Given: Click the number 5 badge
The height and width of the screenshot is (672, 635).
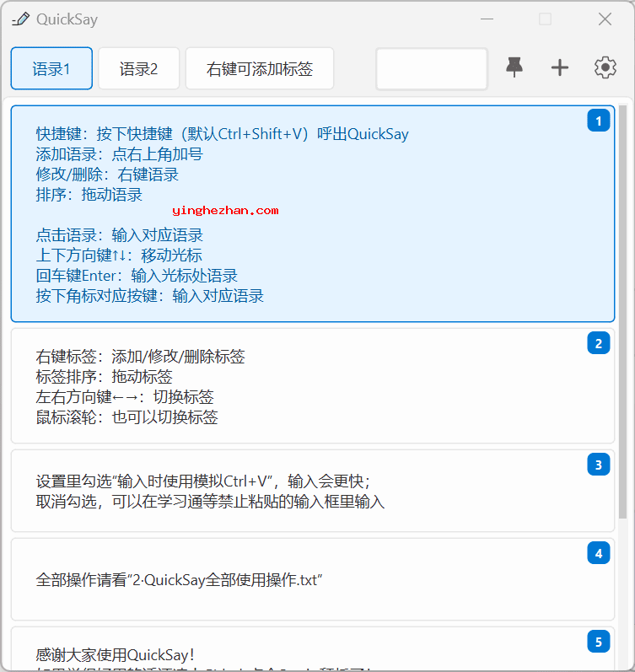Looking at the screenshot, I should click(599, 642).
